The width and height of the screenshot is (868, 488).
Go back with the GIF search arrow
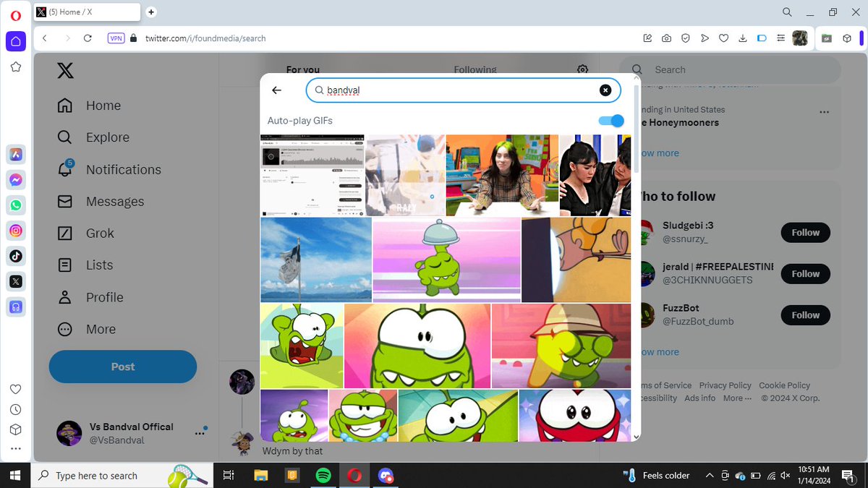276,90
